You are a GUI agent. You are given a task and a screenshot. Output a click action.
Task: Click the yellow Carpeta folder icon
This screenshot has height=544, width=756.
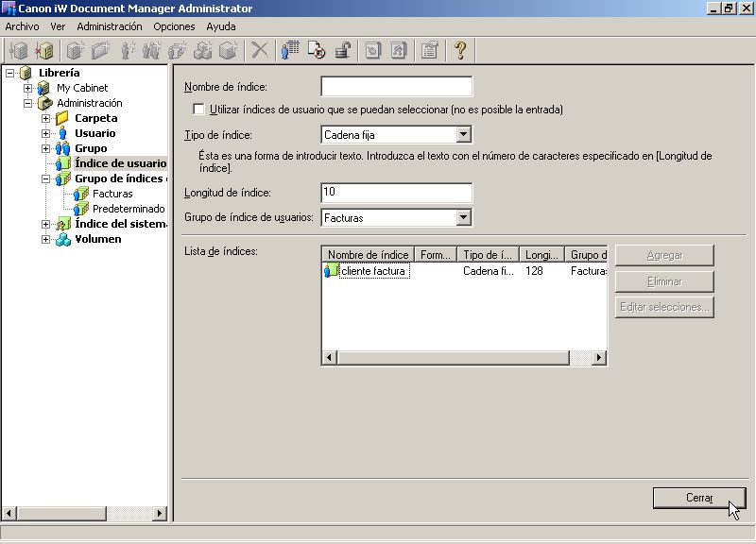click(62, 118)
